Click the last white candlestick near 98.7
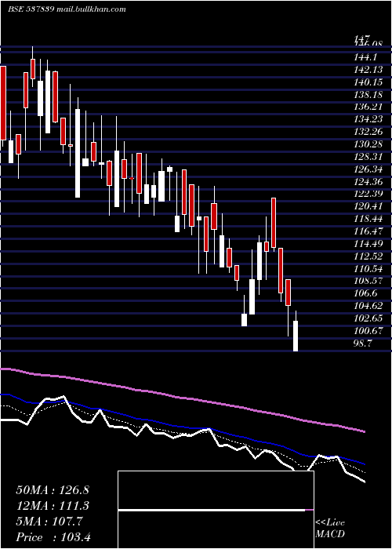This screenshot has height=549, width=392. coord(296,336)
